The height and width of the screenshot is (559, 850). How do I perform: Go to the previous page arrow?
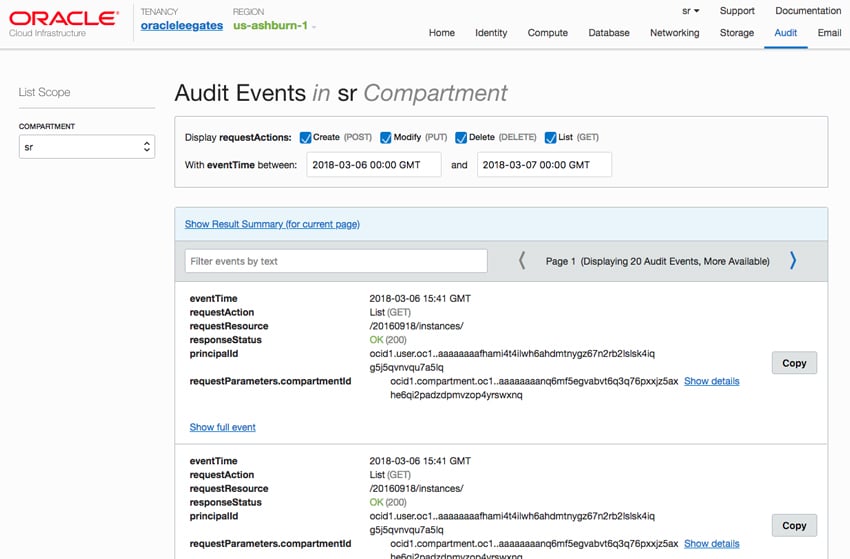(521, 261)
